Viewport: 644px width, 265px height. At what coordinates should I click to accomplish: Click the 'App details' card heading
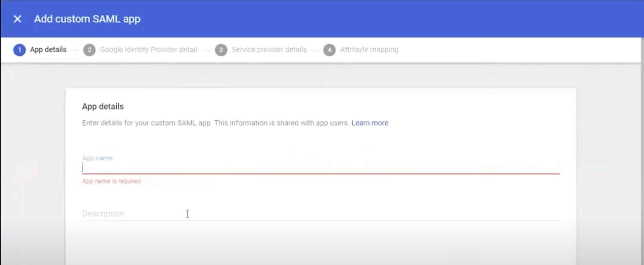click(x=103, y=107)
